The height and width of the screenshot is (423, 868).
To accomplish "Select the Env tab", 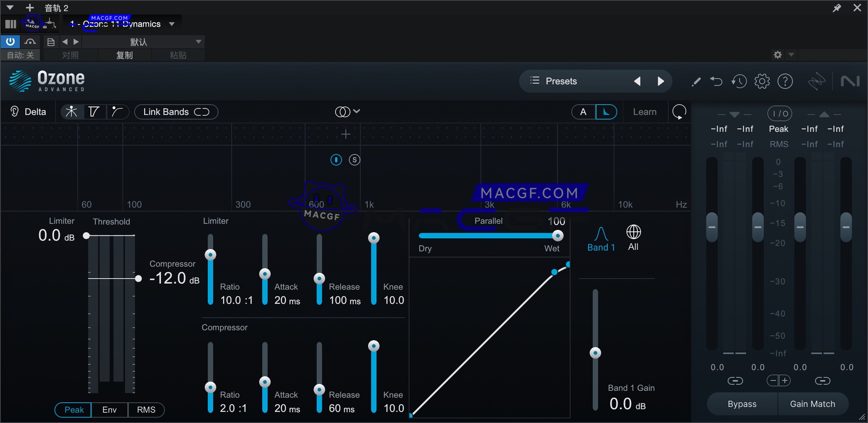I will (109, 410).
